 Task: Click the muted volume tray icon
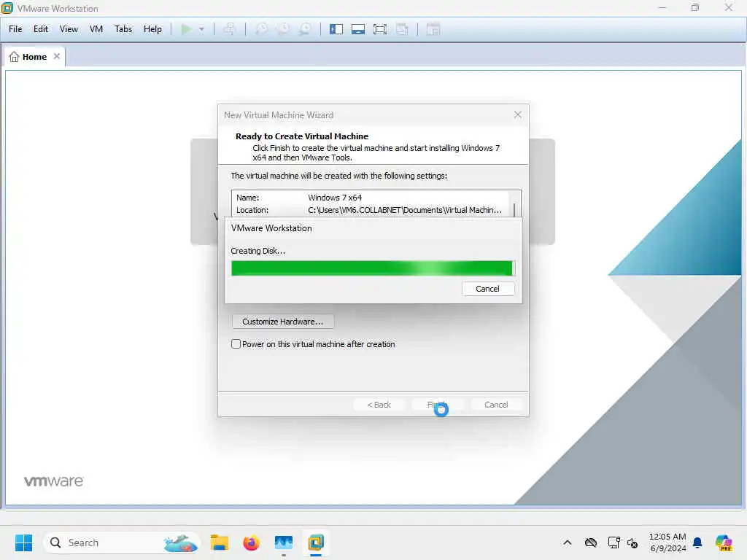[632, 542]
